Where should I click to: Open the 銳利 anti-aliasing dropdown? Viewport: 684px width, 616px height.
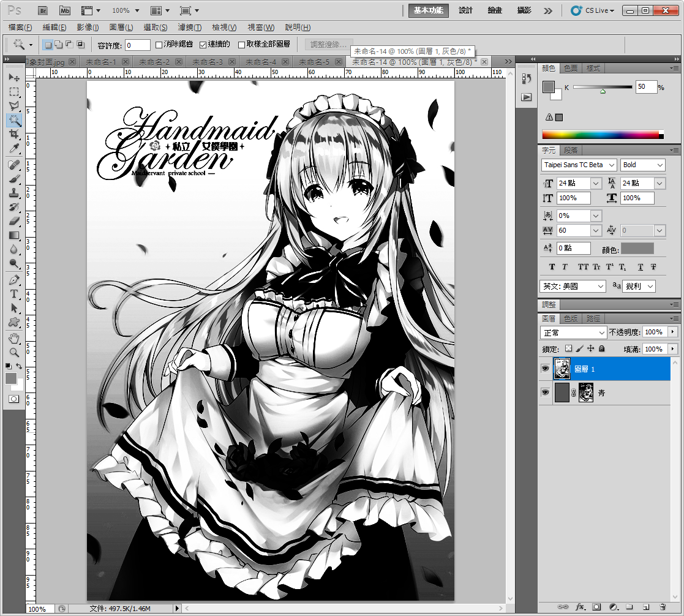(x=639, y=286)
